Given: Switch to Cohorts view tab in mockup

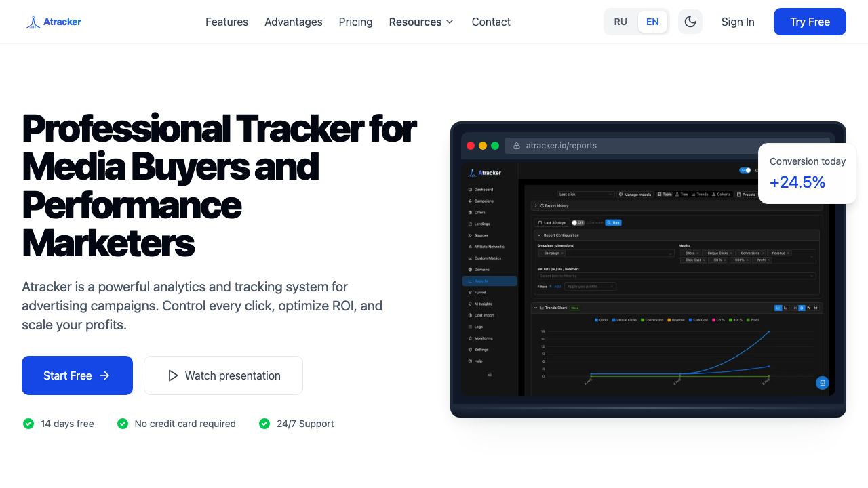Looking at the screenshot, I should [722, 195].
